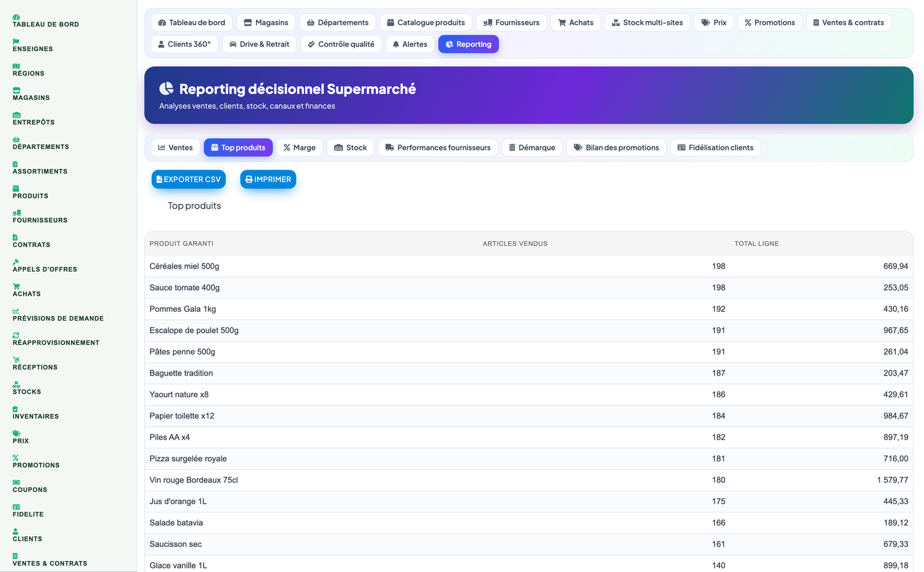Click the 1 579,77 total value
The height and width of the screenshot is (572, 924).
(892, 480)
